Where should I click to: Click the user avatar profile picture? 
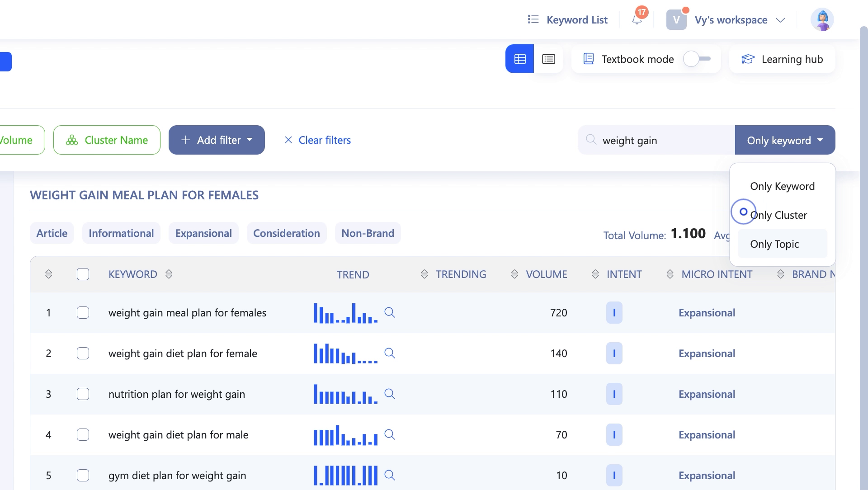tap(822, 20)
